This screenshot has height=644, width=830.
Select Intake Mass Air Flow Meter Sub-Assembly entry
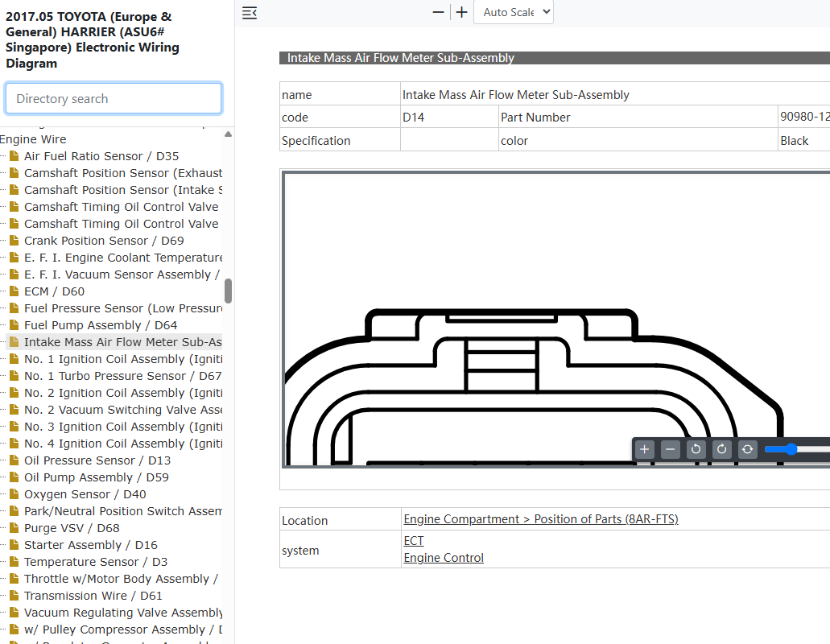123,342
